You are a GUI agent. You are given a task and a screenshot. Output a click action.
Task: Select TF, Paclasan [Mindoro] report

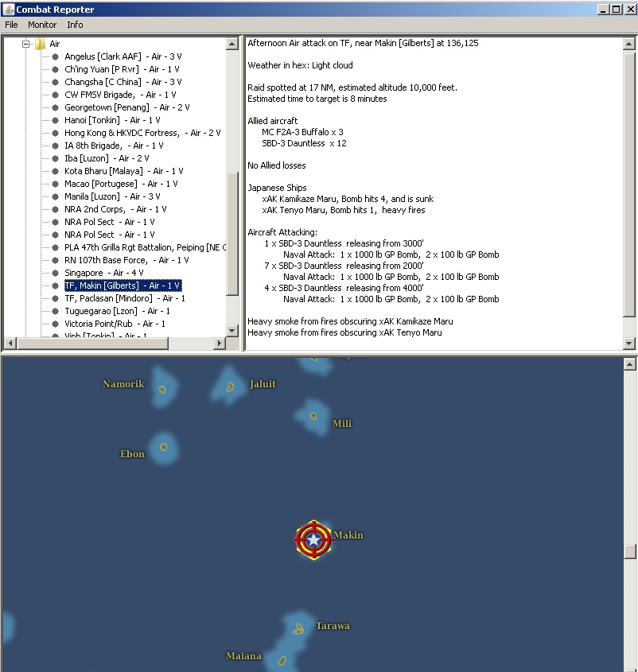click(x=125, y=298)
